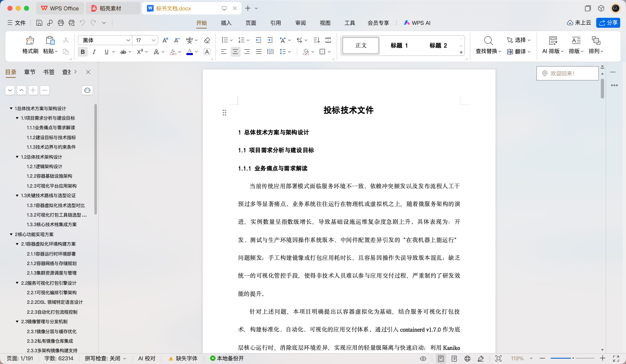Increase font size with A+ icon
The height and width of the screenshot is (364, 626).
165,40
